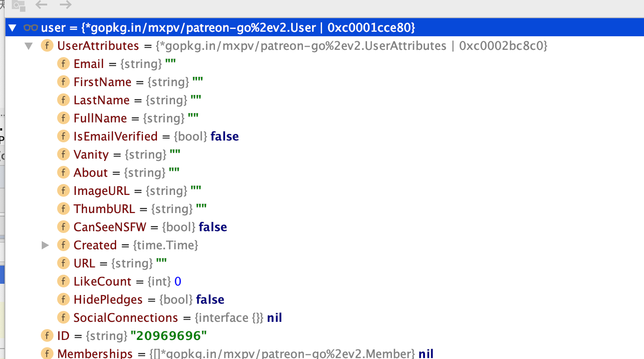The width and height of the screenshot is (644, 359).
Task: Select the CanSeeNSFW field name
Action: tap(110, 227)
